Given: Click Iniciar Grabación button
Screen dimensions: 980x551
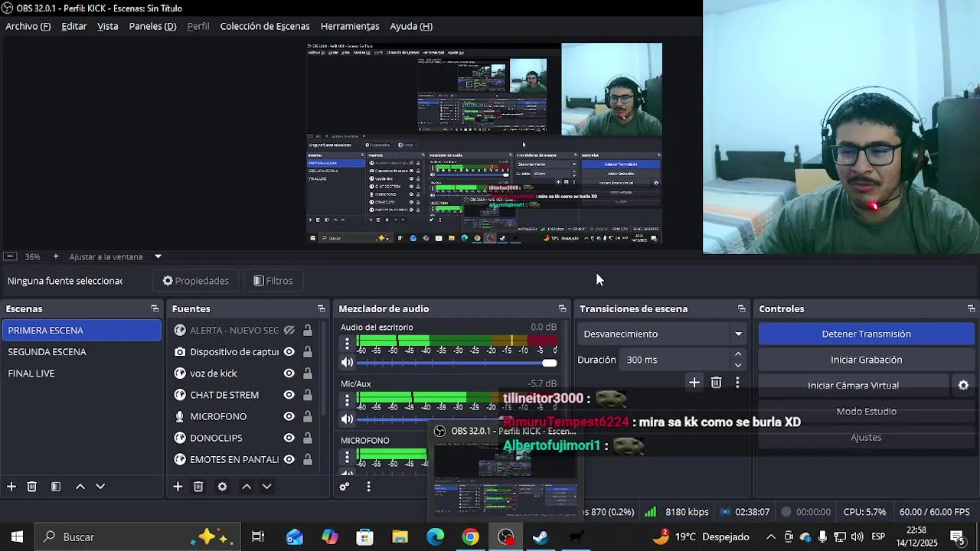Looking at the screenshot, I should [x=866, y=360].
